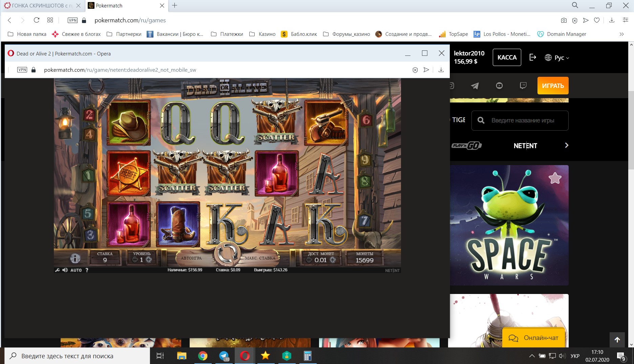634x364 pixels.
Task: Toggle the VPN badge in main address bar
Action: pos(73,20)
